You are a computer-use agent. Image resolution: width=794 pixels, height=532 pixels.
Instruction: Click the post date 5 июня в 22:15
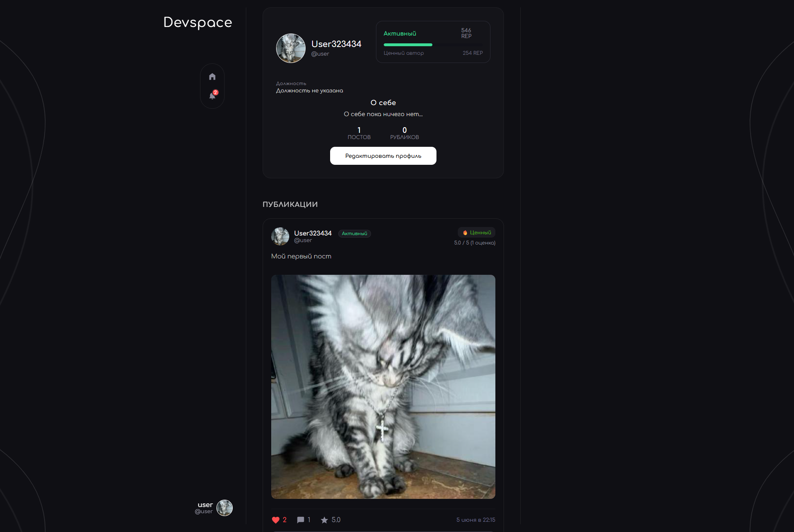click(476, 520)
